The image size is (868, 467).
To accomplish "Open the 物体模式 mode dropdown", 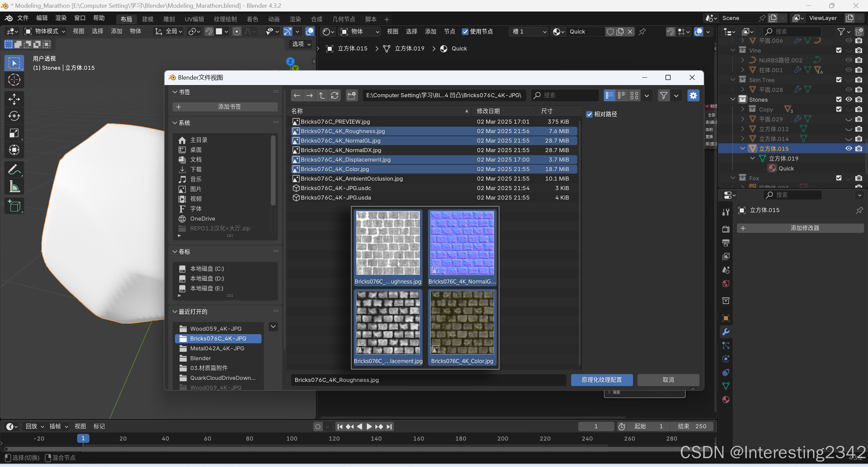I will point(44,31).
